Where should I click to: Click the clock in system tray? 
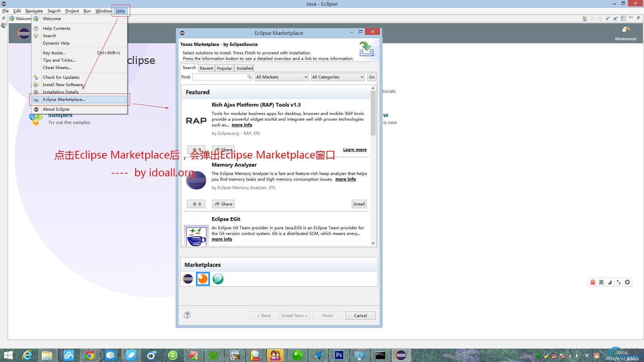pos(622,356)
